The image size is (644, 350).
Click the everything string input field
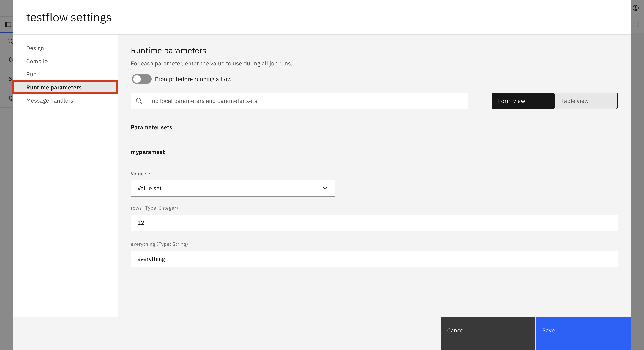(x=374, y=259)
